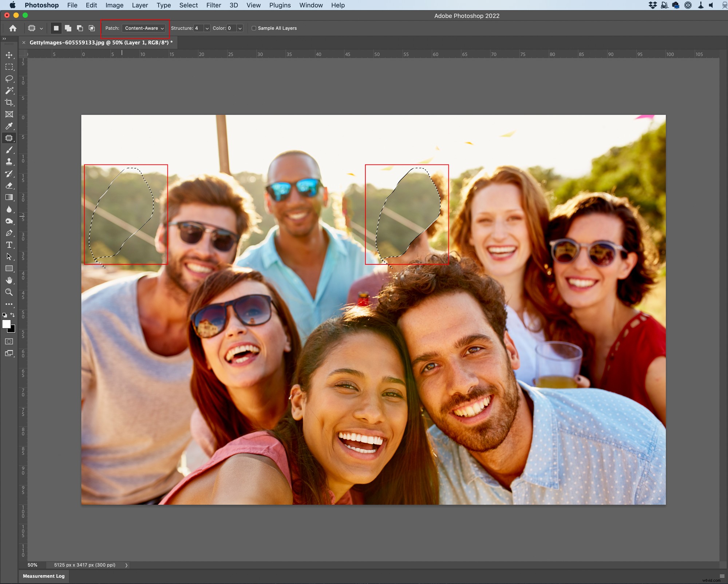Open the Patch Content-Aware dropdown

click(144, 28)
